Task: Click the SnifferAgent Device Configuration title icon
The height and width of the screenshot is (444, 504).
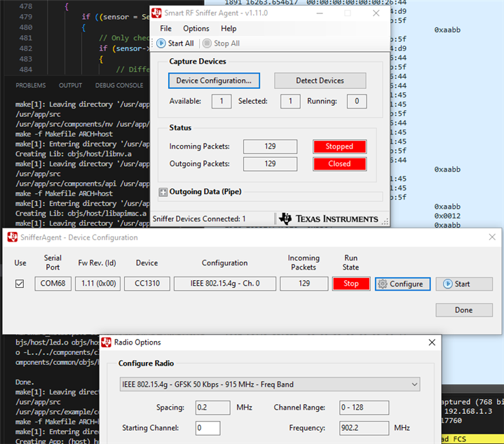Action: [x=13, y=237]
